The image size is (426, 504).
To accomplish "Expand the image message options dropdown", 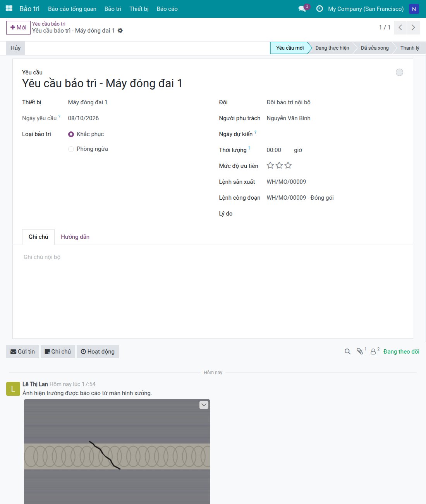I will [x=204, y=405].
